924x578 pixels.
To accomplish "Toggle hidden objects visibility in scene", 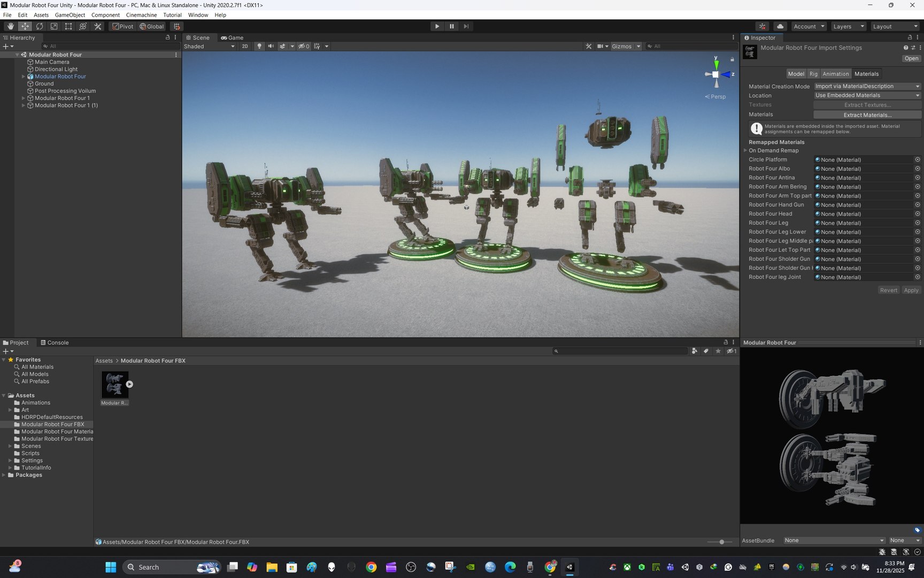I will [304, 46].
